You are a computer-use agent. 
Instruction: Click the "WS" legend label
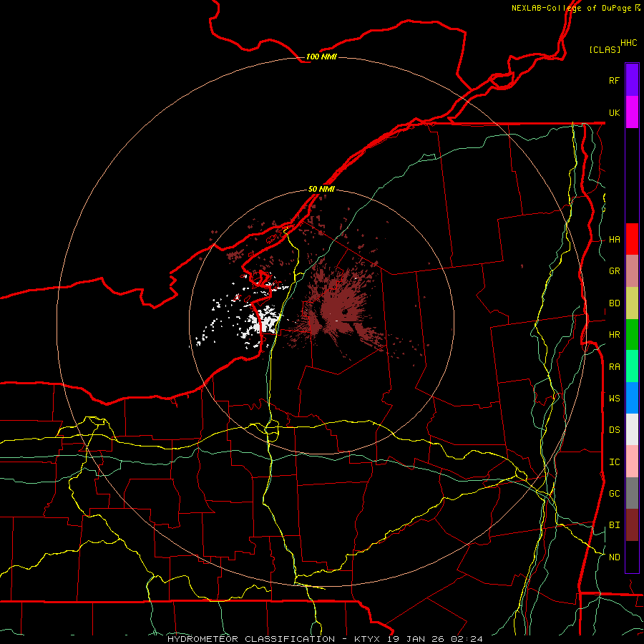point(614,399)
